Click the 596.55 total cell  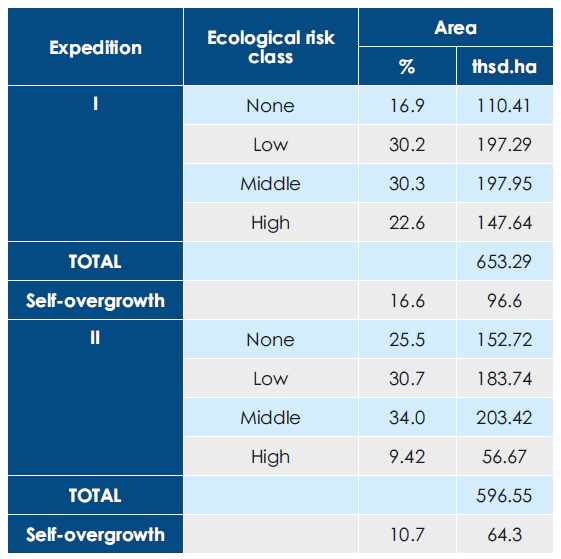pos(505,496)
